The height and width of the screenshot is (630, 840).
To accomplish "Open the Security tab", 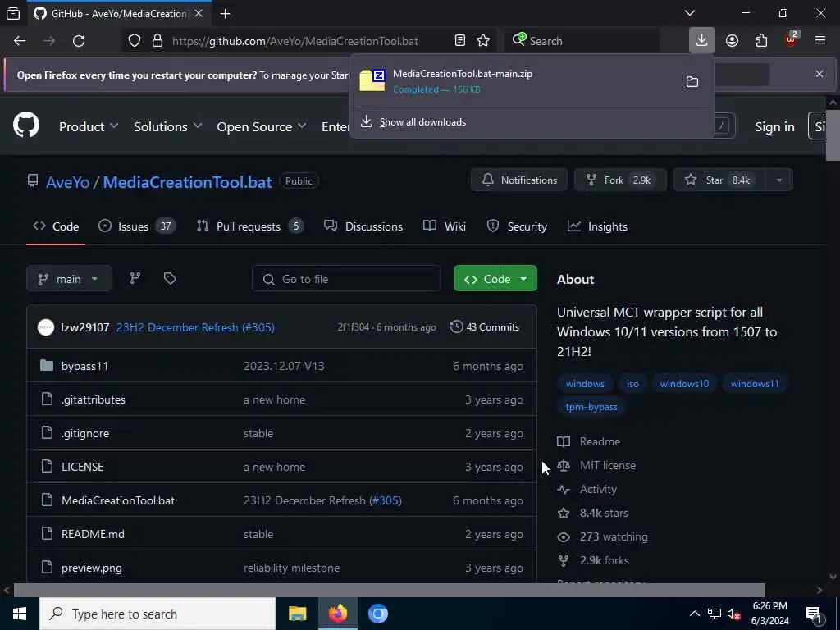I will coord(517,226).
